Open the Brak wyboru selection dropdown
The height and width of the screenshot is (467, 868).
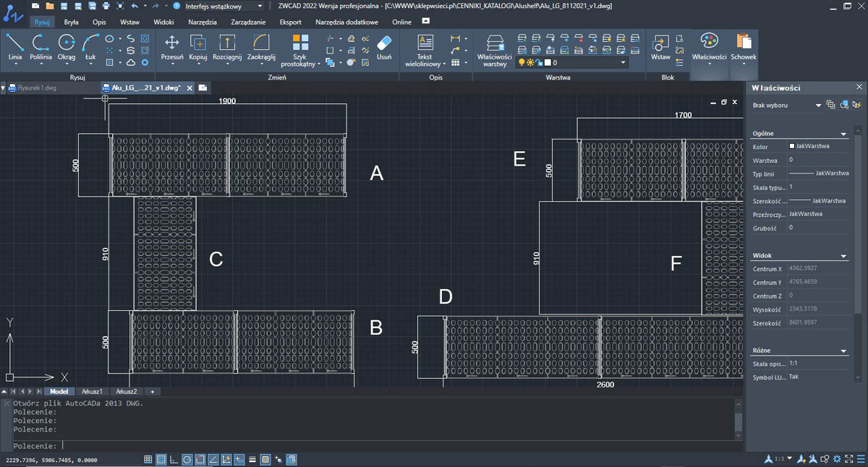[x=787, y=106]
